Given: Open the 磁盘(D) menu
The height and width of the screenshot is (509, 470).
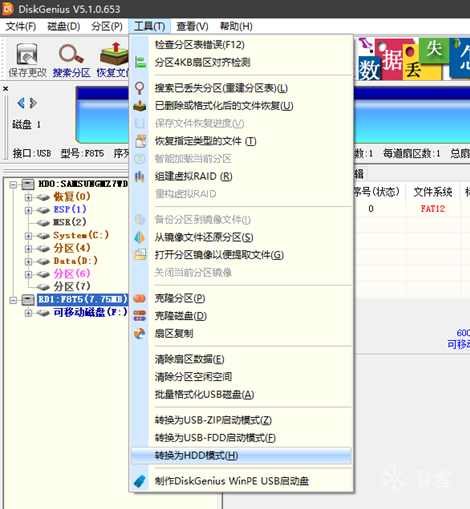Looking at the screenshot, I should [64, 26].
